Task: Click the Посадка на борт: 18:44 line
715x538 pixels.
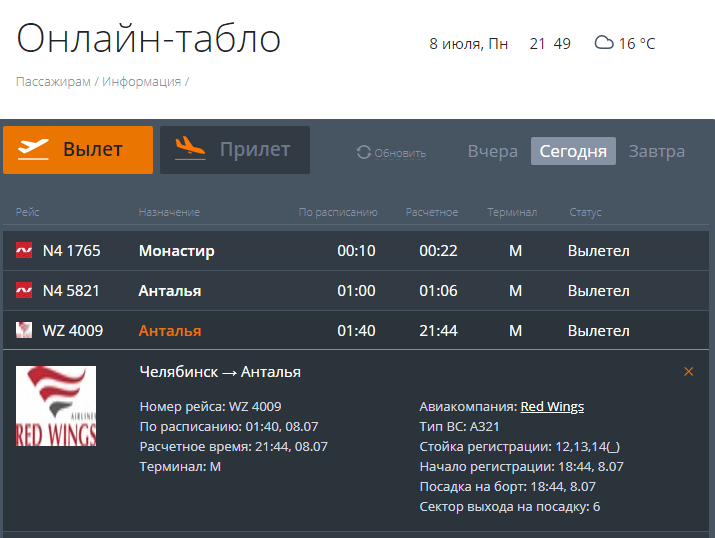Action: [508, 486]
